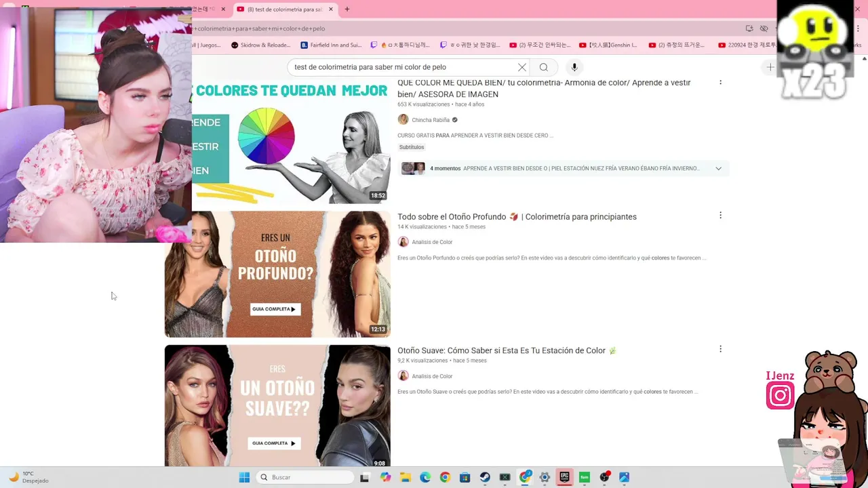This screenshot has height=488, width=868.
Task: Open the Fairfield Inn and Sui... bookmark
Action: pos(332,45)
